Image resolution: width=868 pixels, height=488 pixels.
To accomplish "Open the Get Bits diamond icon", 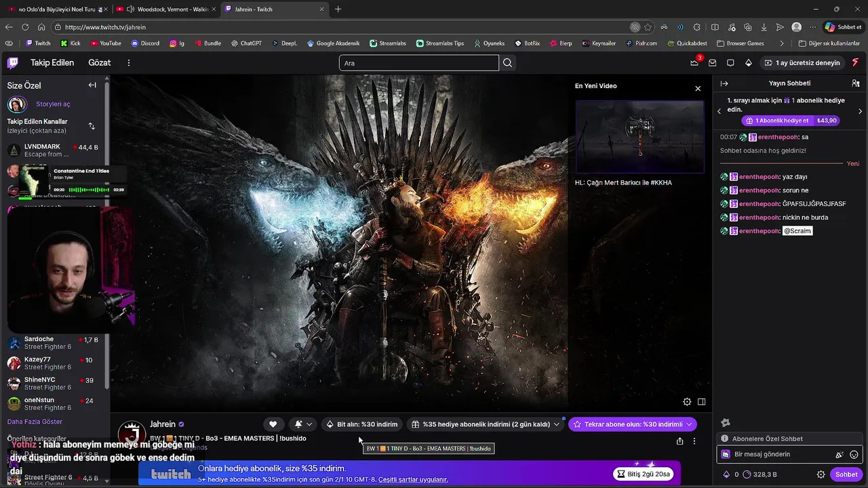I will point(749,63).
